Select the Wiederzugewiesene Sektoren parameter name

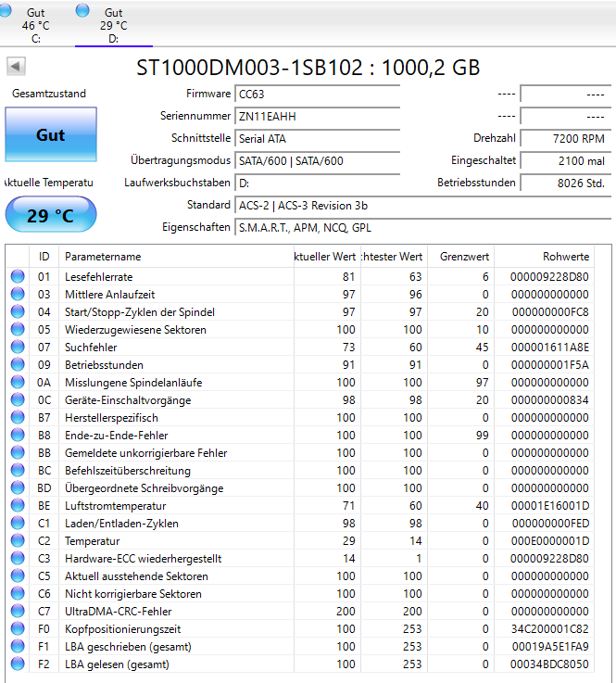[135, 330]
